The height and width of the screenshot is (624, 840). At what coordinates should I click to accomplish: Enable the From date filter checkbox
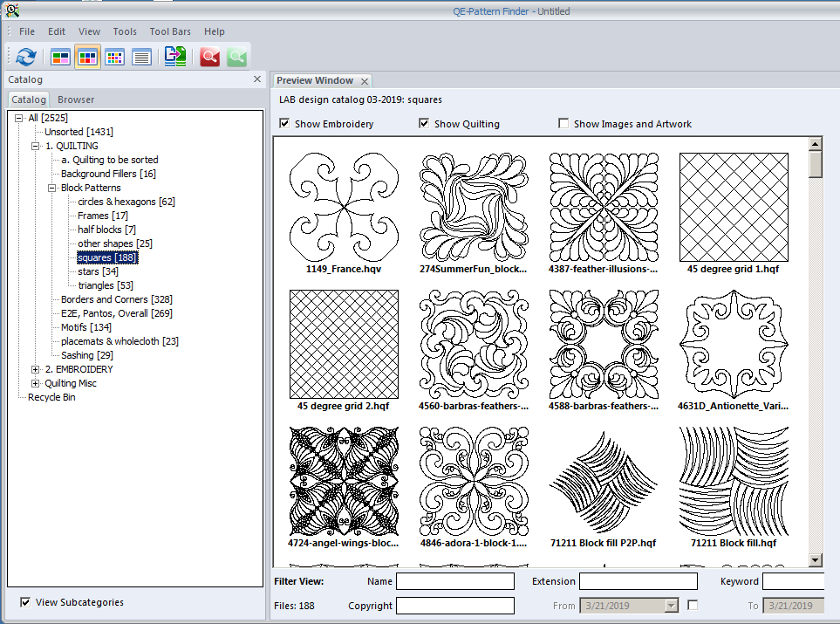tap(693, 606)
